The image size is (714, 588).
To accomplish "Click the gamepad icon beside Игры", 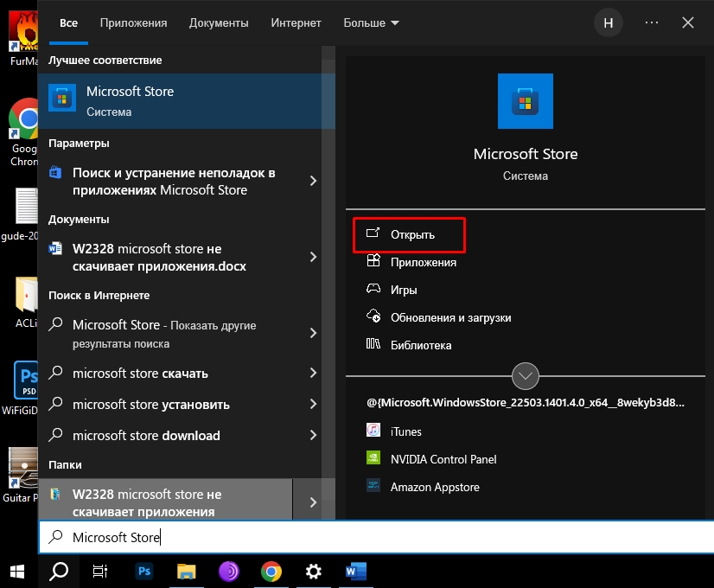I will coord(373,289).
